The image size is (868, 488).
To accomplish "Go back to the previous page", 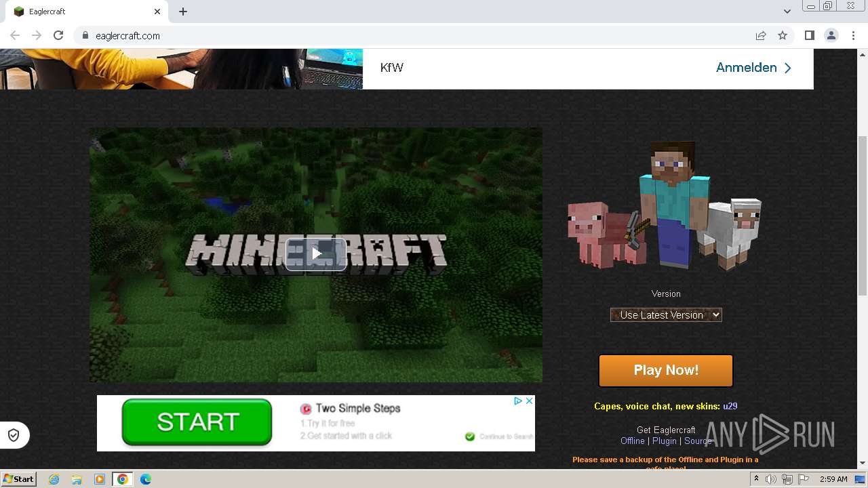I will 15,35.
